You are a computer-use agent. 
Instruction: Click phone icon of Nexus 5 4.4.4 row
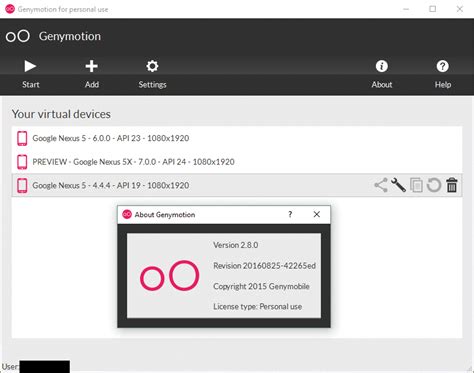coord(22,185)
